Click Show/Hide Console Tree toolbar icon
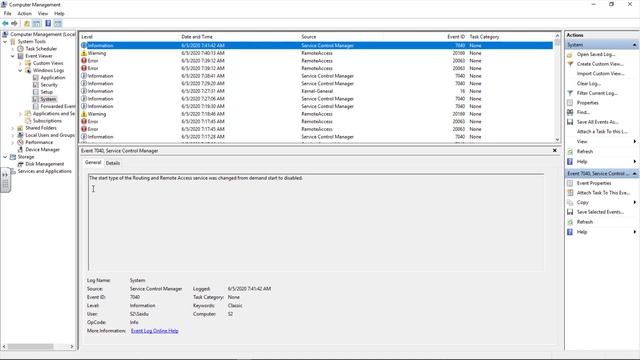Viewport: 640px width, 360px height. (37, 24)
